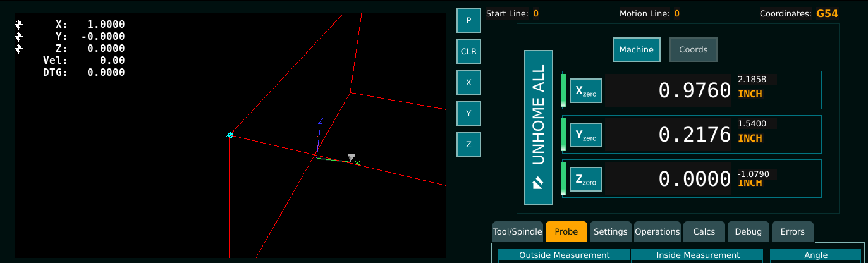Zero the Z axis with Zzero

point(585,180)
